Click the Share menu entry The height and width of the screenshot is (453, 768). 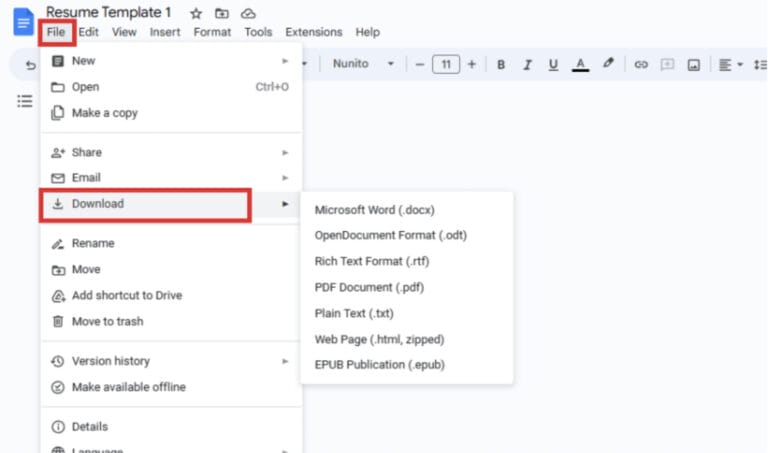click(170, 152)
